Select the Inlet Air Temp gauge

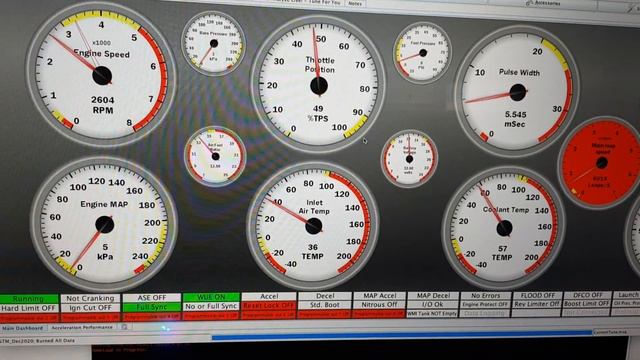click(x=313, y=225)
